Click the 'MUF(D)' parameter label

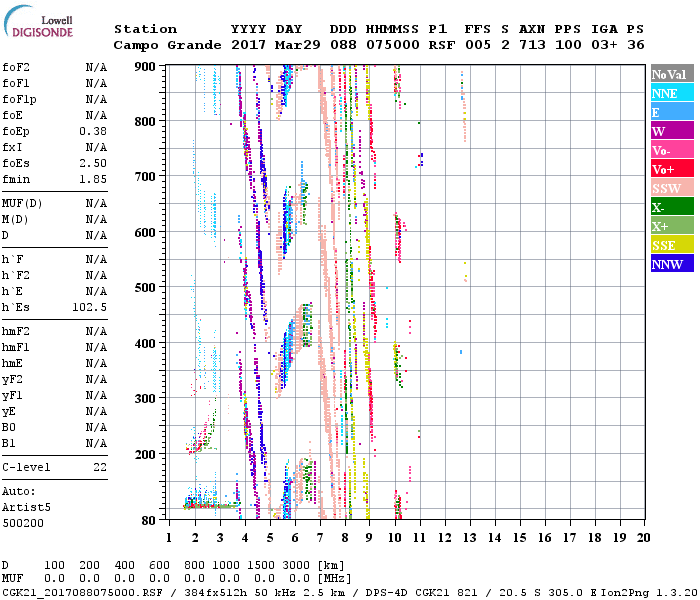tap(22, 204)
